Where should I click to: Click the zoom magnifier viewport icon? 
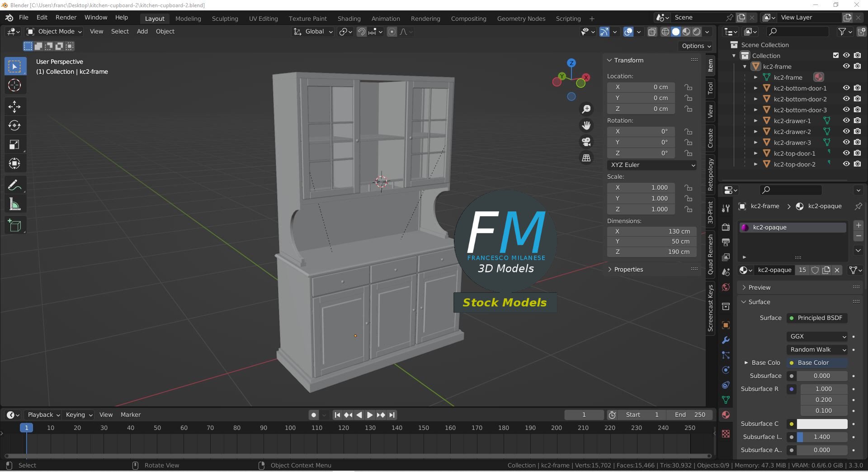pos(586,109)
